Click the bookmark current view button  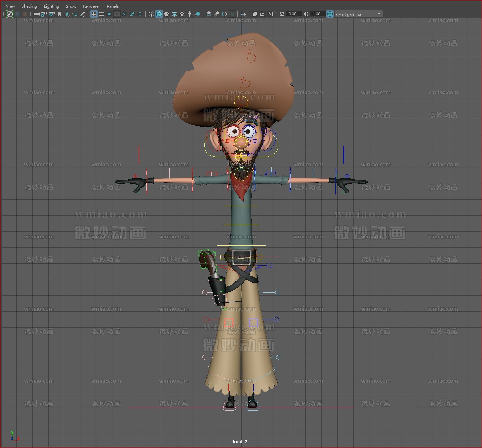click(59, 14)
